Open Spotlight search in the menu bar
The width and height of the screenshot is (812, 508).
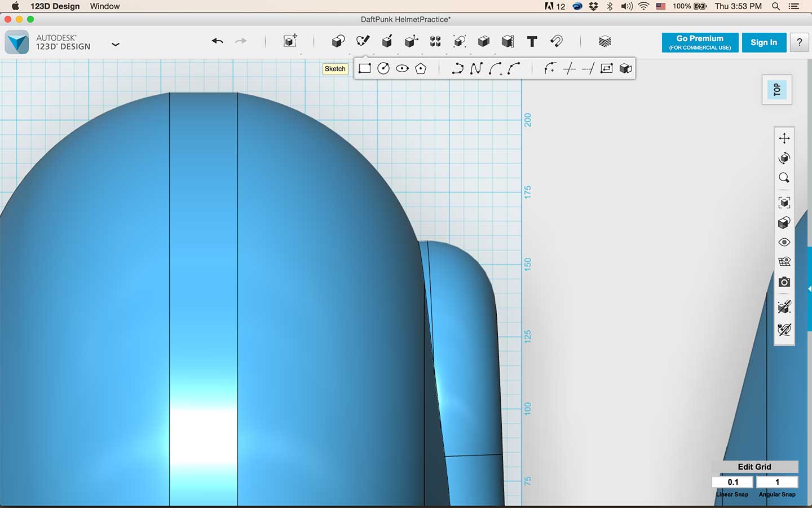pyautogui.click(x=776, y=6)
